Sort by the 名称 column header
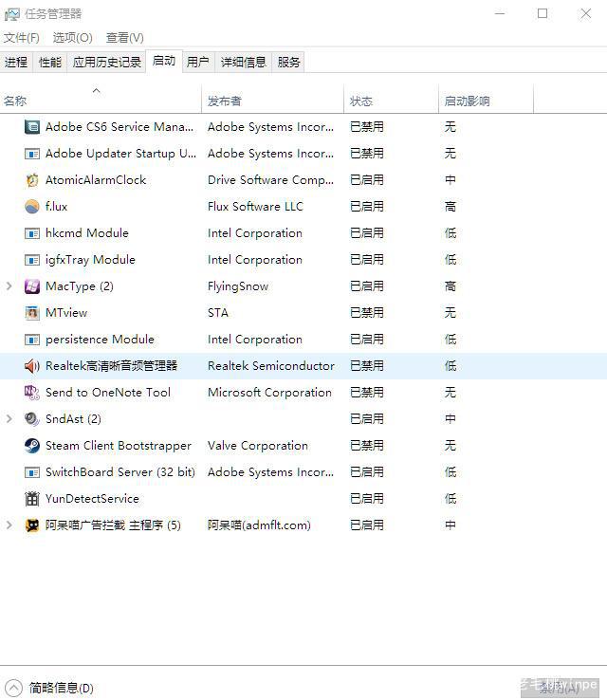 (x=101, y=99)
